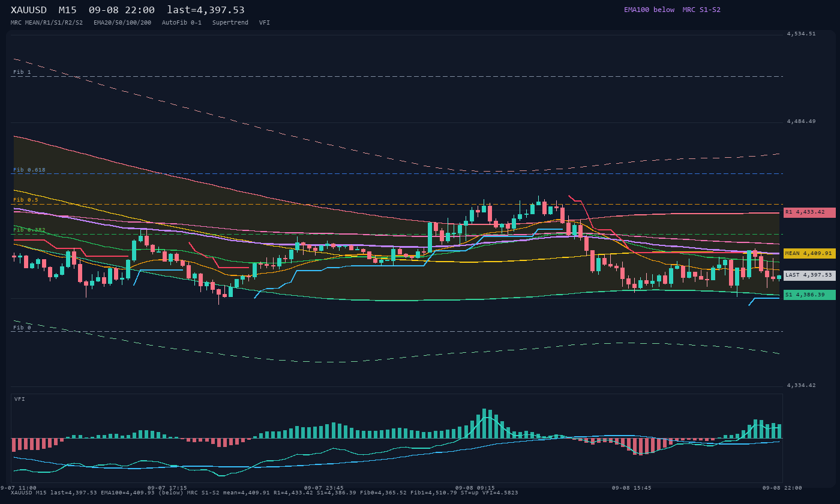Click the Fib 1 level label

[22, 72]
